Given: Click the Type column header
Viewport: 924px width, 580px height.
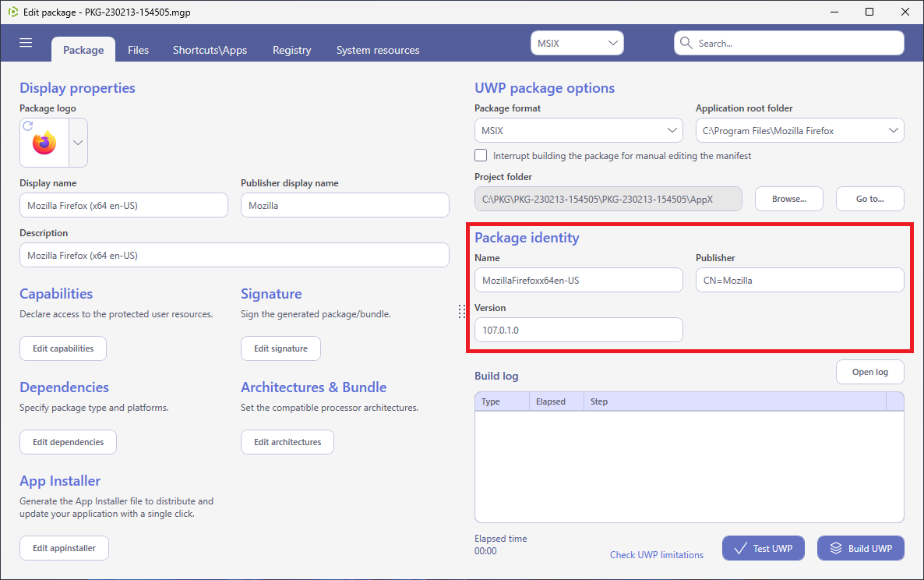Looking at the screenshot, I should 502,401.
